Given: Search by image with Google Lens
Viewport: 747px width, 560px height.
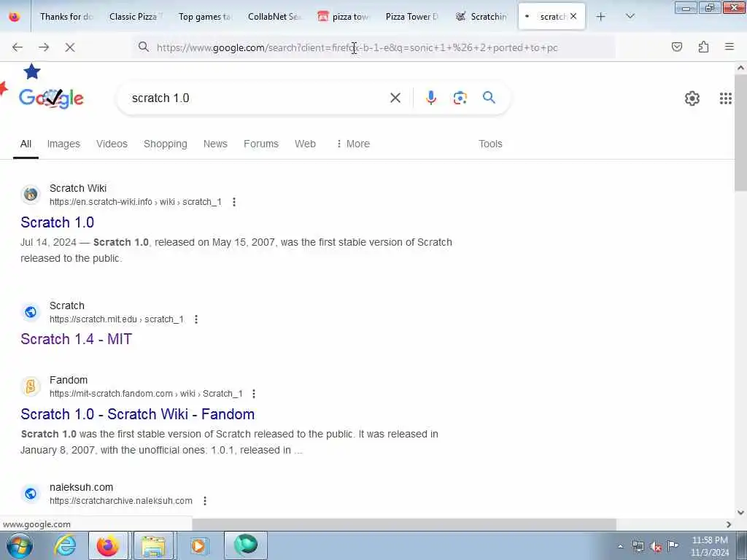Looking at the screenshot, I should click(460, 98).
